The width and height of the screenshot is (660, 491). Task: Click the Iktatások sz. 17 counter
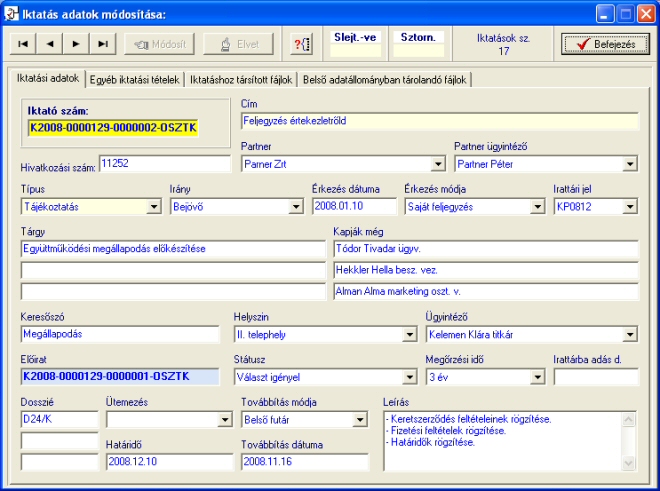[x=503, y=45]
